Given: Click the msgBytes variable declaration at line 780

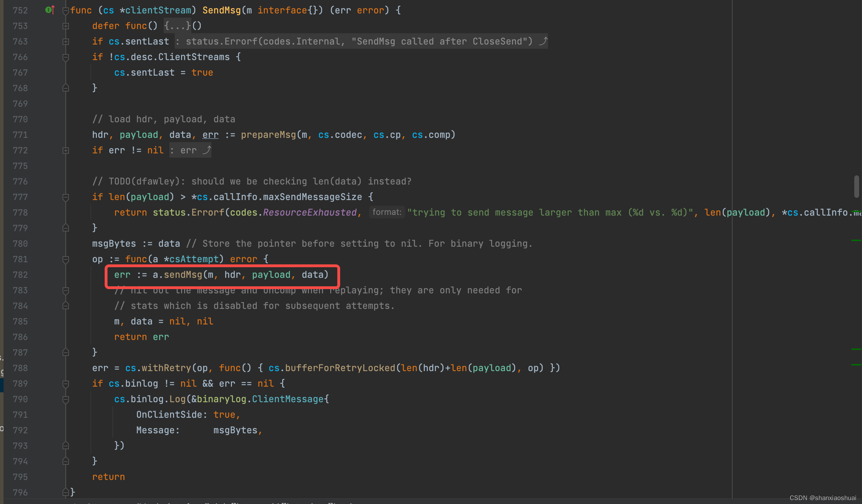Looking at the screenshot, I should tap(114, 244).
